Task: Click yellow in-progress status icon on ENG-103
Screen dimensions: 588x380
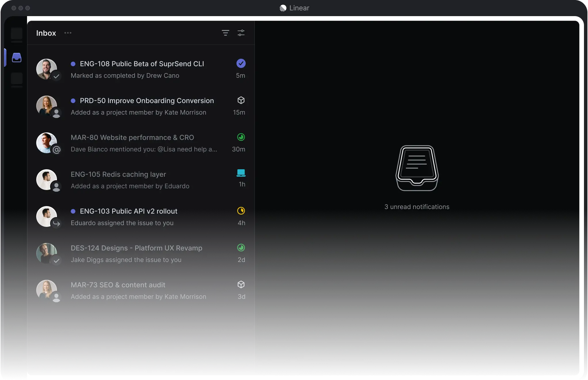Action: click(241, 211)
